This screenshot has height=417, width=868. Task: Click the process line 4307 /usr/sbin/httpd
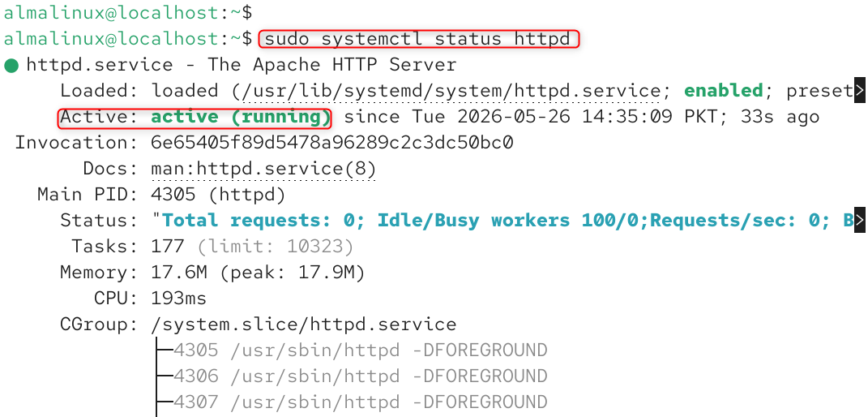pos(361,402)
